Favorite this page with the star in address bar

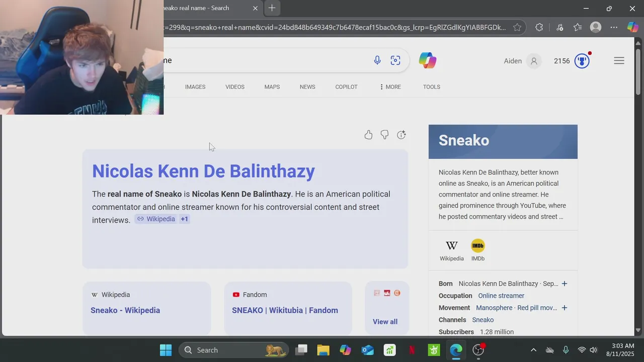pos(517,28)
